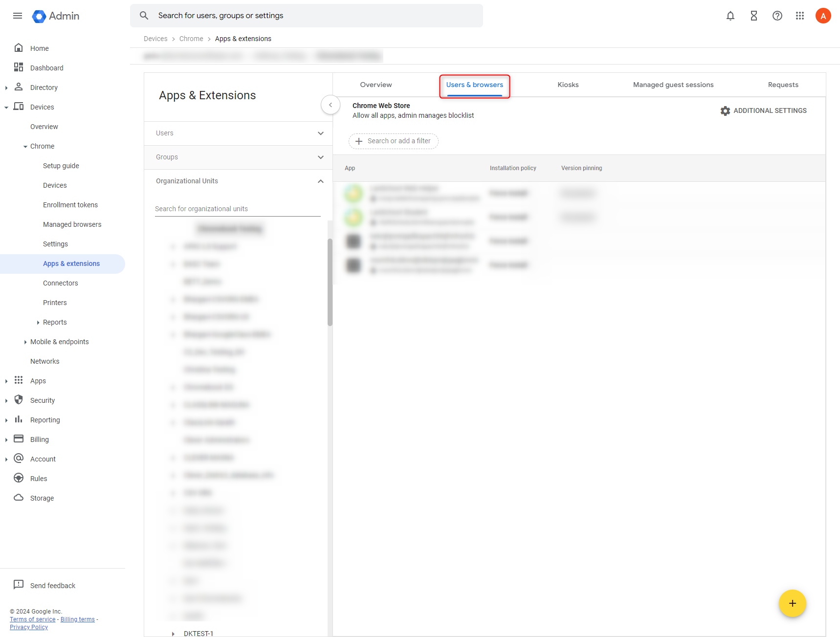Click the organizational units list scrollbar
Screen dimensions: 840x637
330,282
